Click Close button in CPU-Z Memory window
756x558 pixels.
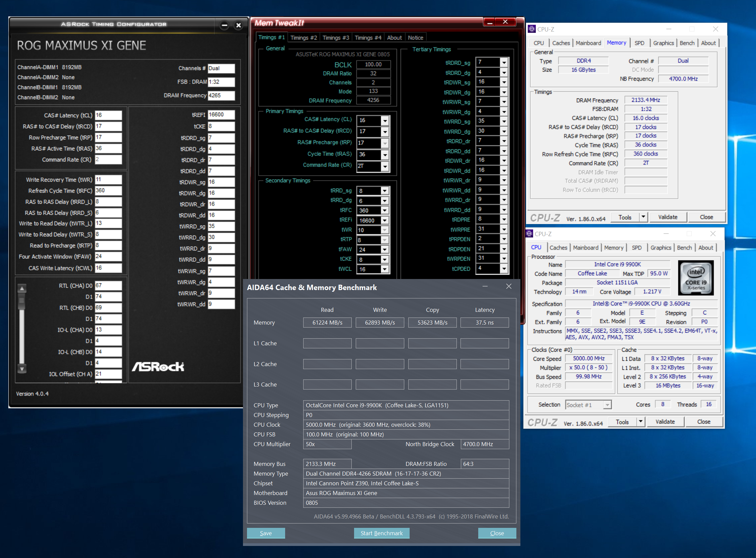tap(706, 217)
